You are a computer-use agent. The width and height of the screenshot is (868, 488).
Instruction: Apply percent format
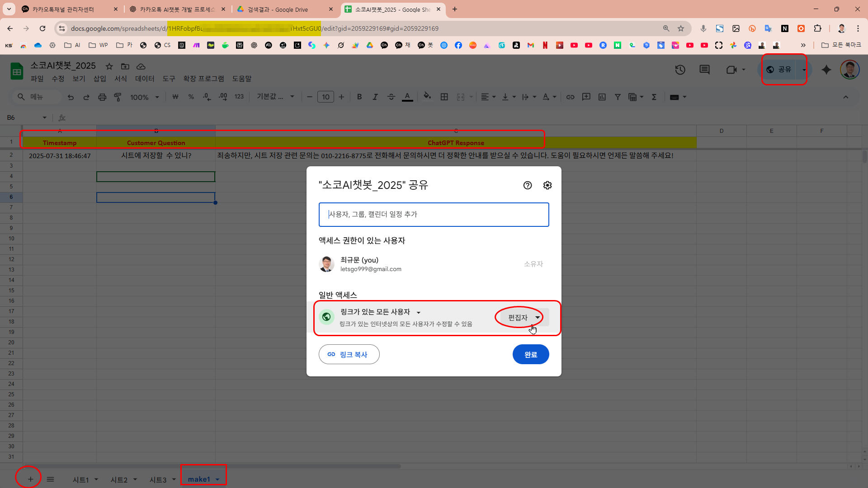click(191, 97)
